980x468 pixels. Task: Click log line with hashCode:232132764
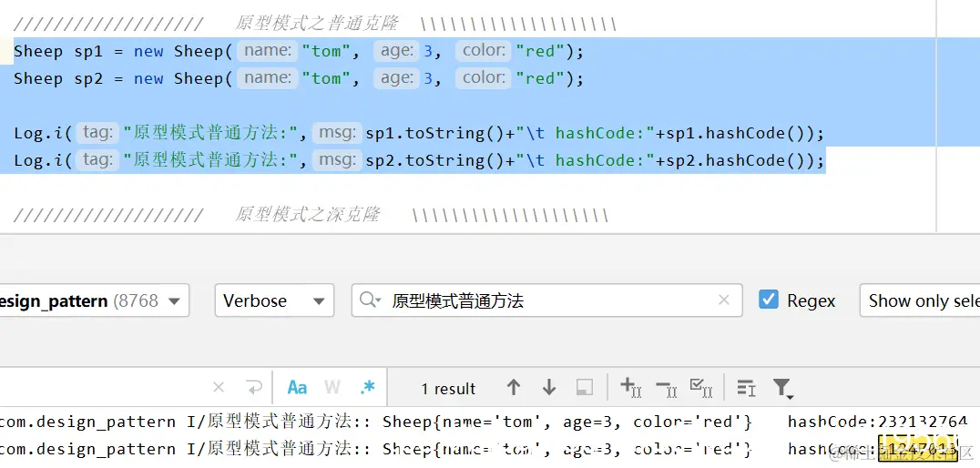click(x=484, y=422)
